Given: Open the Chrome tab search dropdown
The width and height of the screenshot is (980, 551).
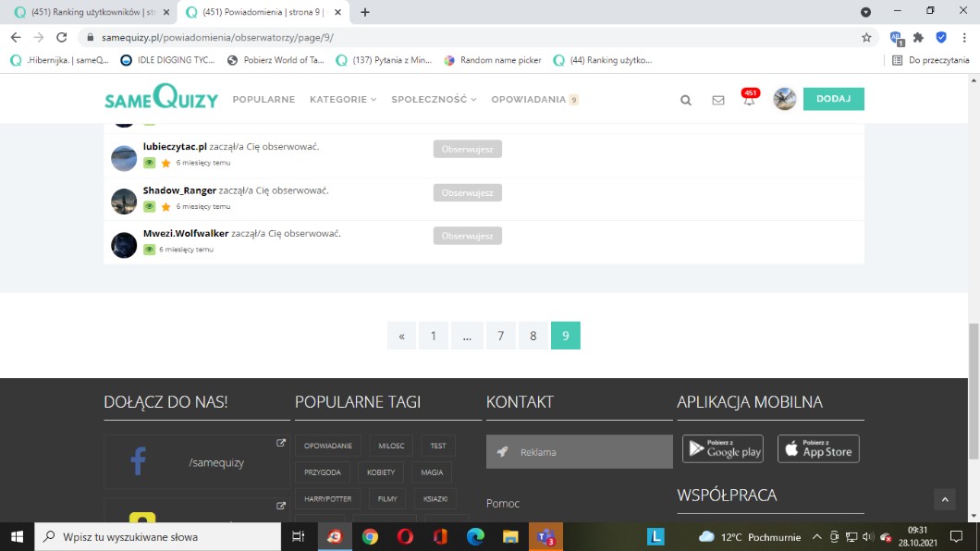Looking at the screenshot, I should pos(865,12).
